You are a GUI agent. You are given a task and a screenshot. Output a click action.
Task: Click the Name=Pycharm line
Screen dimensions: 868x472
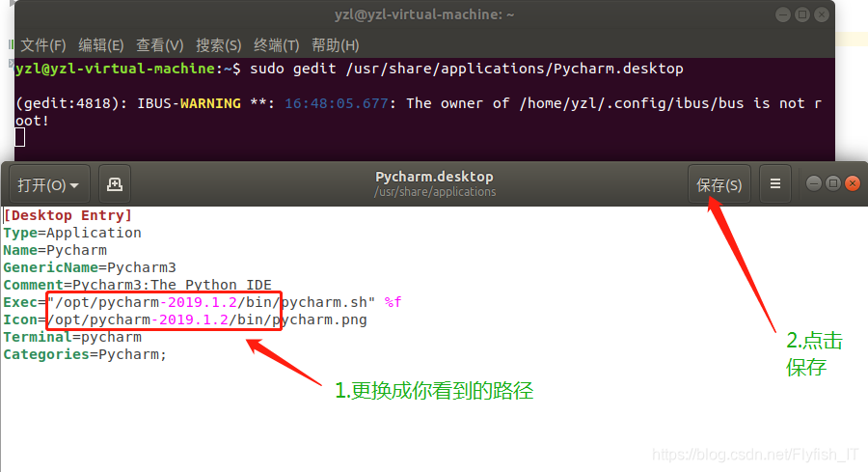point(55,250)
